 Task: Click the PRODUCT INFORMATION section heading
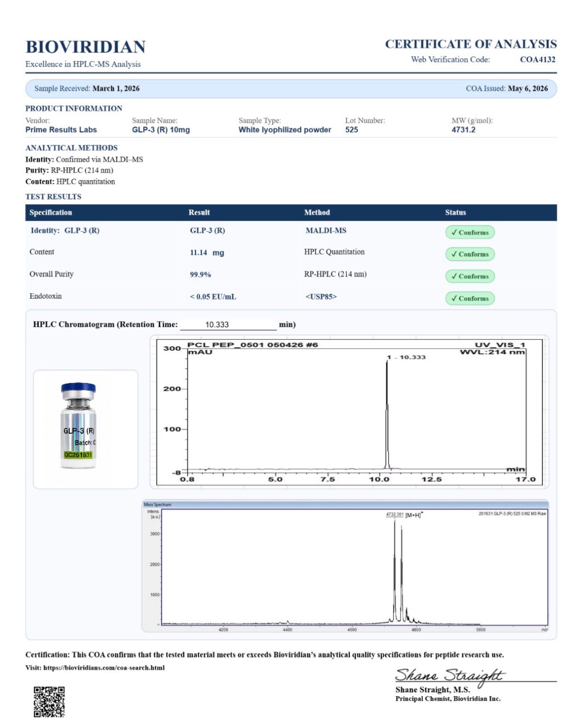pos(74,108)
